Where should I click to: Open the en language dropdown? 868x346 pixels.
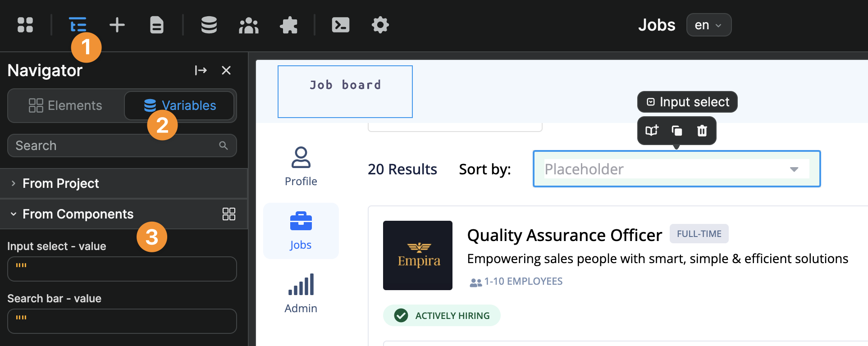tap(708, 25)
